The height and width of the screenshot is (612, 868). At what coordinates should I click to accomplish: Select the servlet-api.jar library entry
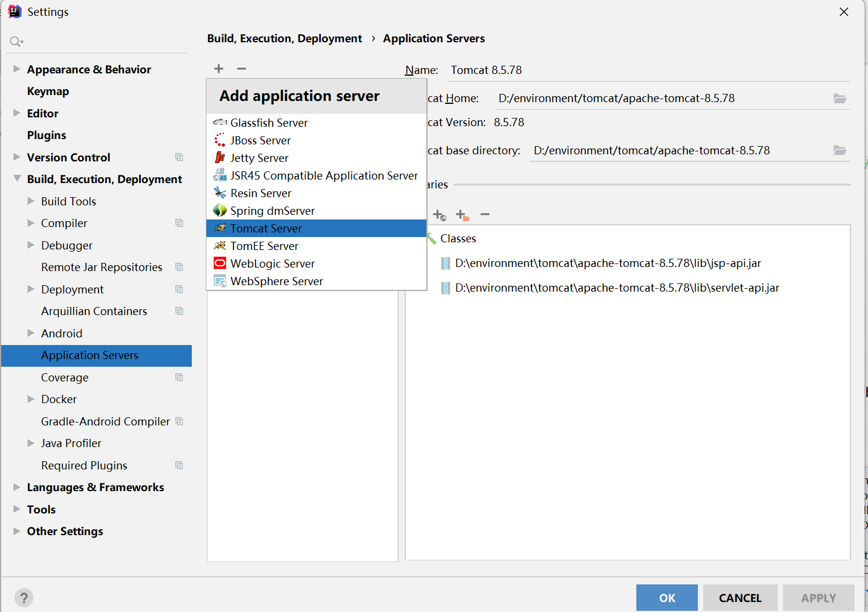point(617,288)
